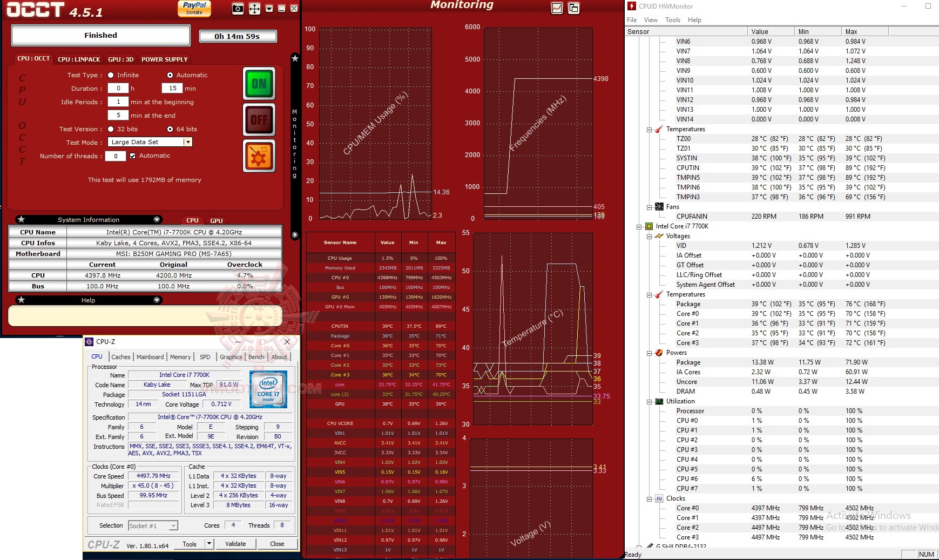The height and width of the screenshot is (560, 939).
Task: Collapse the Powers tree node
Action: 649,353
